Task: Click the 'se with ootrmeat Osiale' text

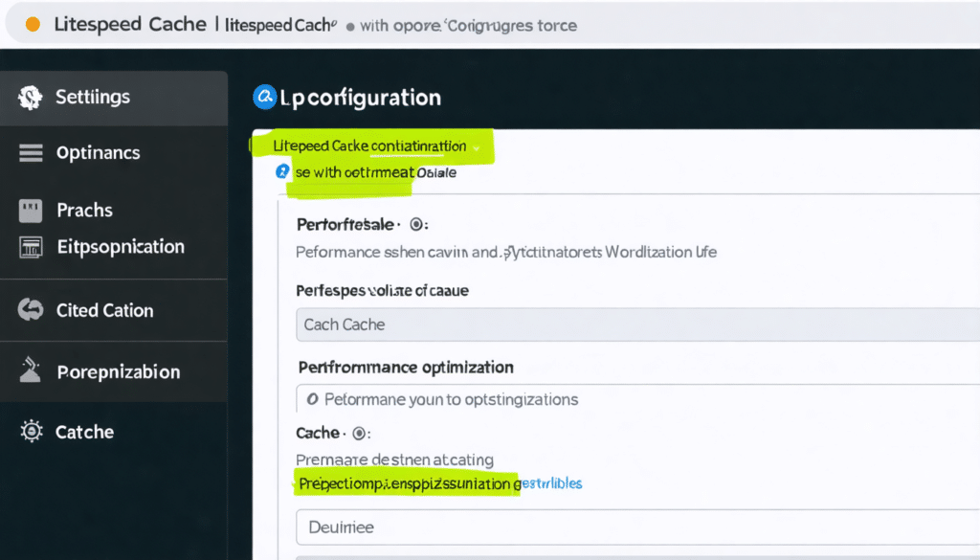Action: coord(375,172)
